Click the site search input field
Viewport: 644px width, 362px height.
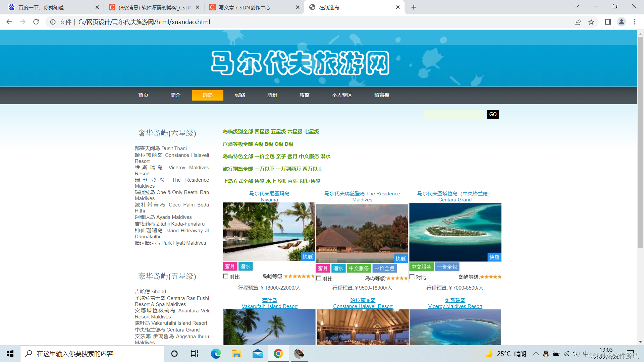point(453,114)
